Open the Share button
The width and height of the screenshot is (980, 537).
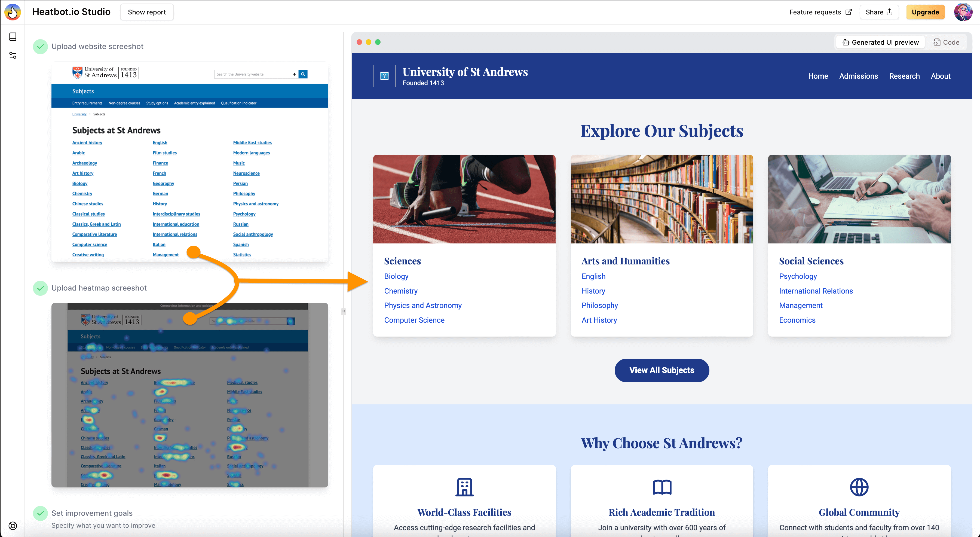click(879, 12)
